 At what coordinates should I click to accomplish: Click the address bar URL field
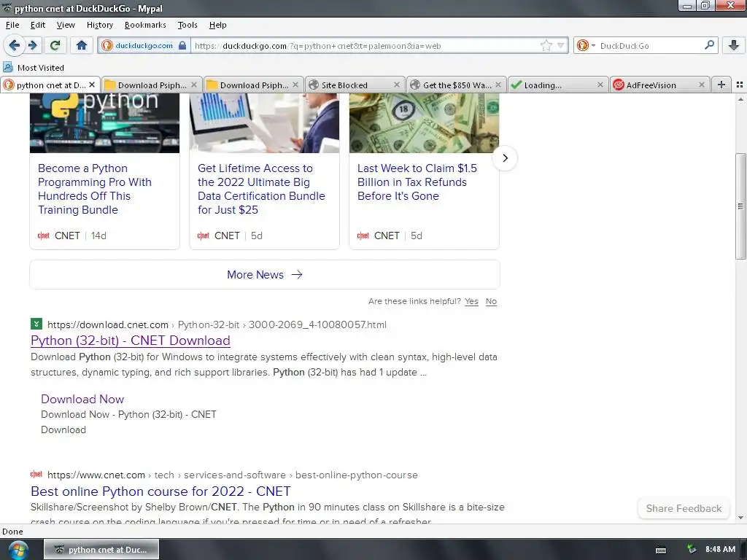tap(365, 46)
